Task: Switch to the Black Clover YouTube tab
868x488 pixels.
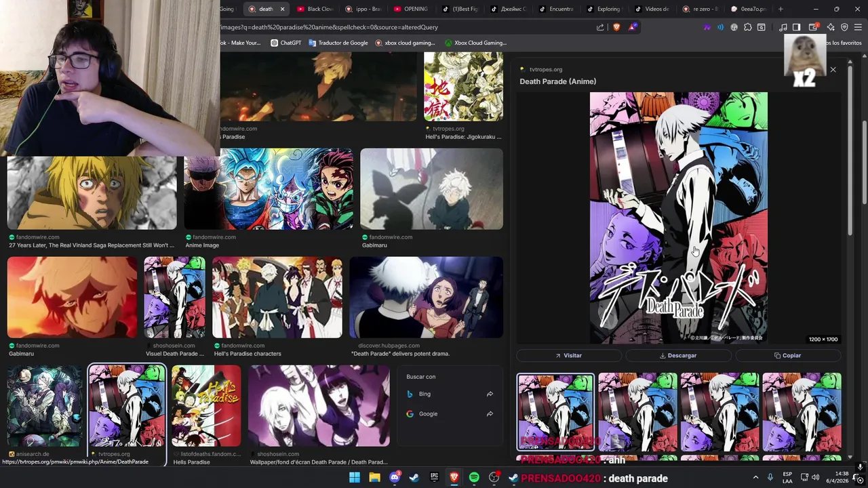Action: pos(315,9)
